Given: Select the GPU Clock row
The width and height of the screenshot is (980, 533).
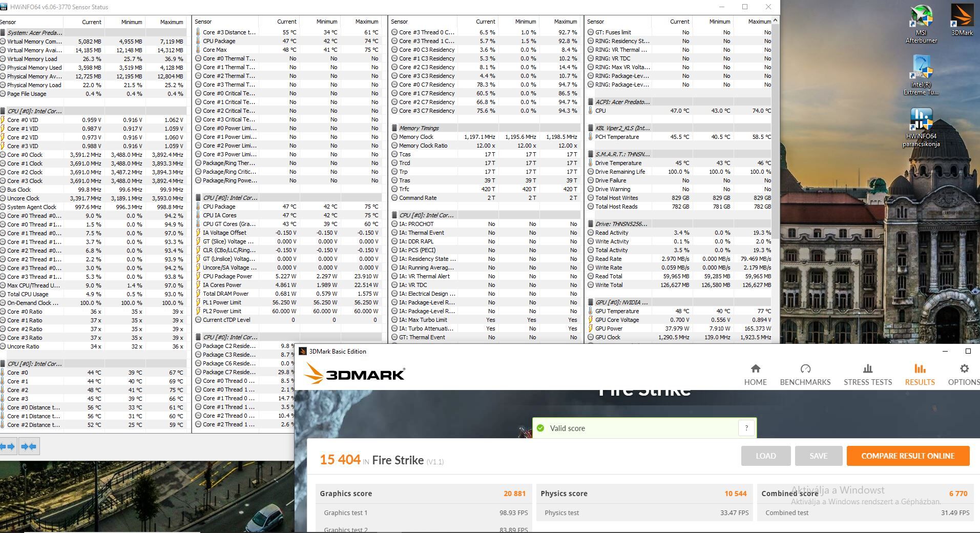Looking at the screenshot, I should pos(679,337).
